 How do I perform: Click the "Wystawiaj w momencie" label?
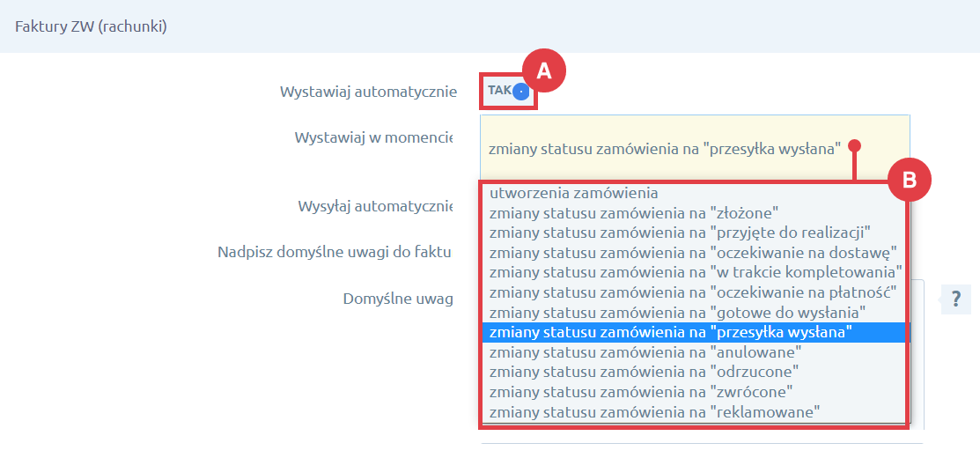click(x=373, y=137)
